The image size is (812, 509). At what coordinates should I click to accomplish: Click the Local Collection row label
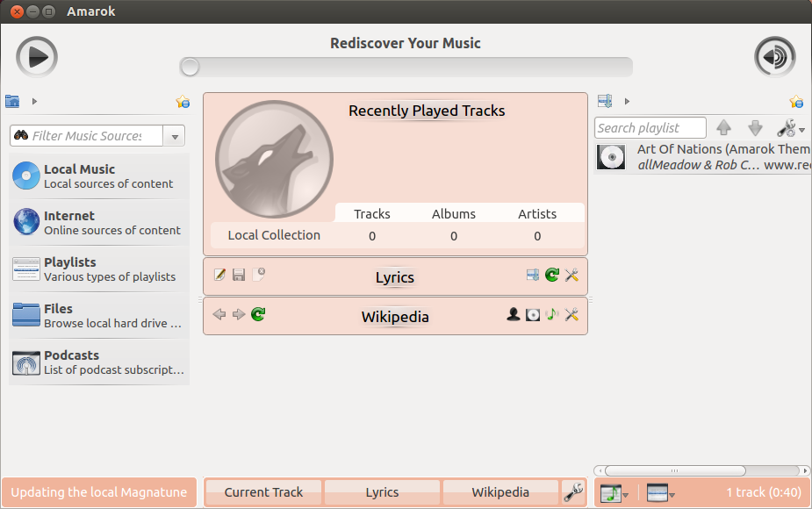[x=274, y=235]
